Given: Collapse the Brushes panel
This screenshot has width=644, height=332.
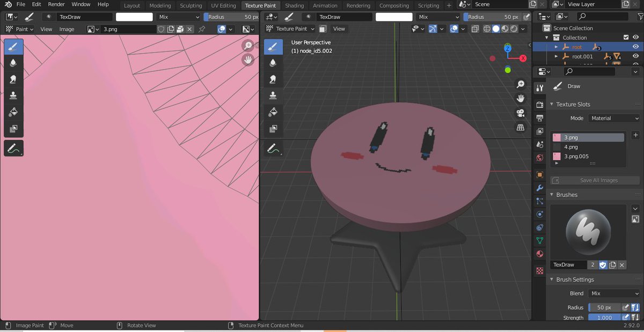Looking at the screenshot, I should 552,195.
